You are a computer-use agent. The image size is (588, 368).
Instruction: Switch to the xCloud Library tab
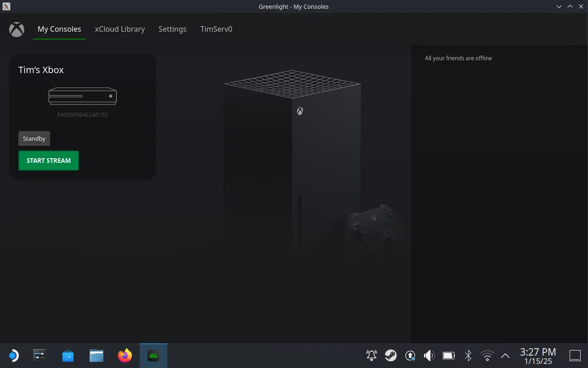tap(120, 29)
